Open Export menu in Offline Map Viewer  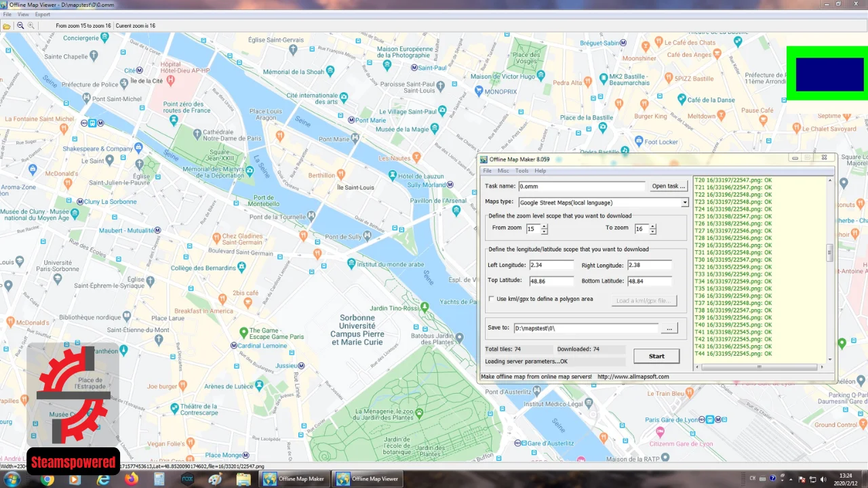(43, 14)
